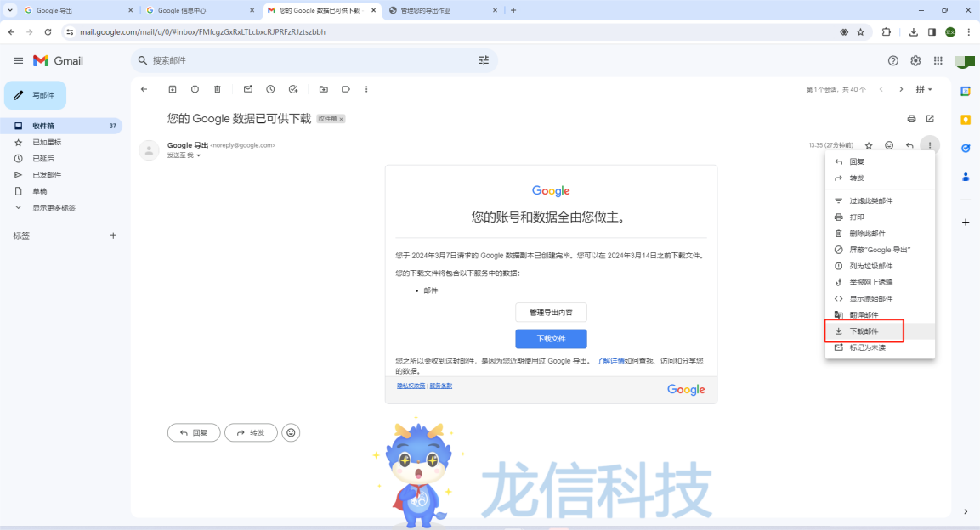Choose 列为垃圾邮件 menu entry

880,266
